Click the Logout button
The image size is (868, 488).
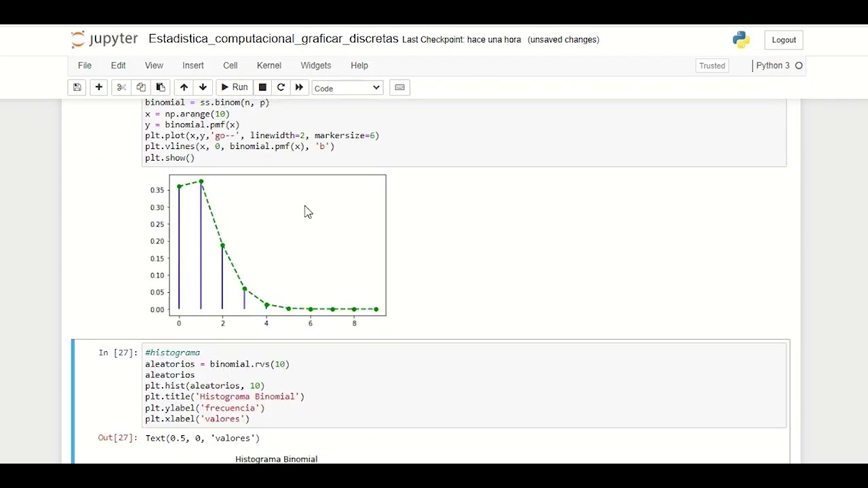784,40
